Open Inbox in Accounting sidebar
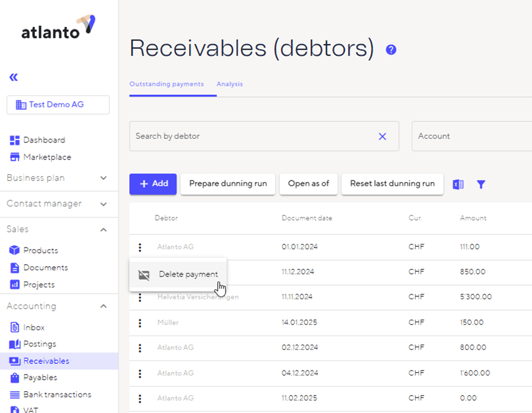The height and width of the screenshot is (413, 532). [34, 327]
